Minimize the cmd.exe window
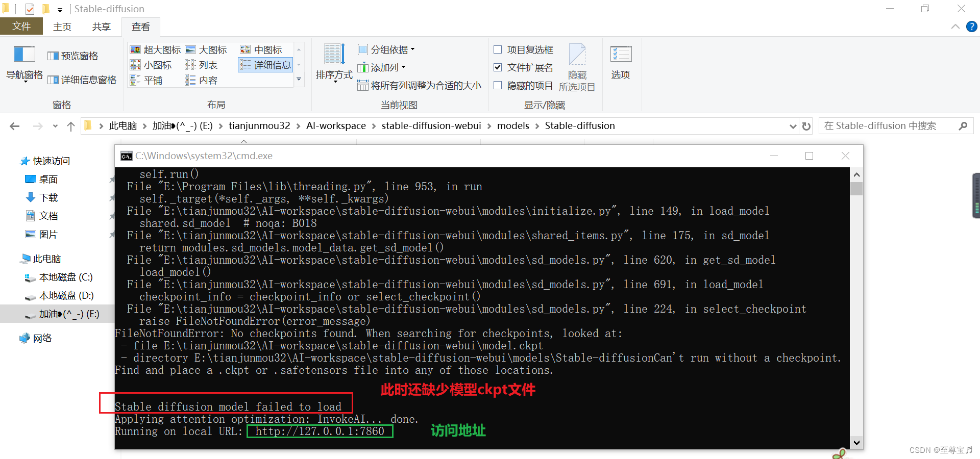Screen dimensions: 980x459 pos(774,156)
